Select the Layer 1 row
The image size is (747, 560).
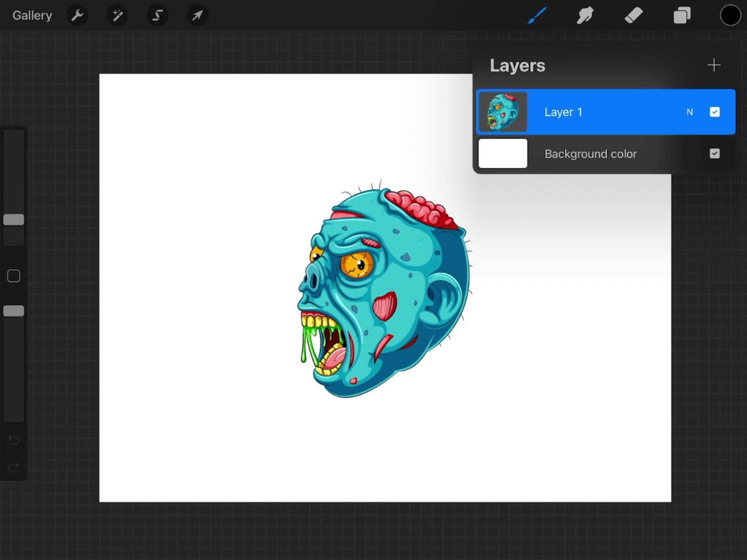point(606,112)
